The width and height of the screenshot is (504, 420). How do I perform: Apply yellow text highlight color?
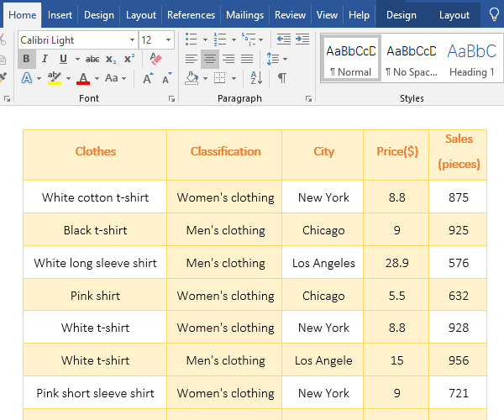pyautogui.click(x=55, y=78)
